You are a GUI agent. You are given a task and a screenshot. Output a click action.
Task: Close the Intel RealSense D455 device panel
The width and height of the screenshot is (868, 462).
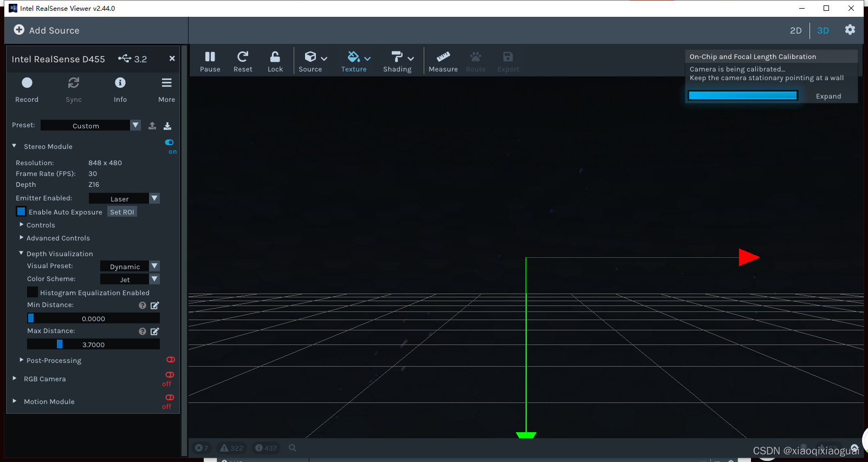pos(172,58)
